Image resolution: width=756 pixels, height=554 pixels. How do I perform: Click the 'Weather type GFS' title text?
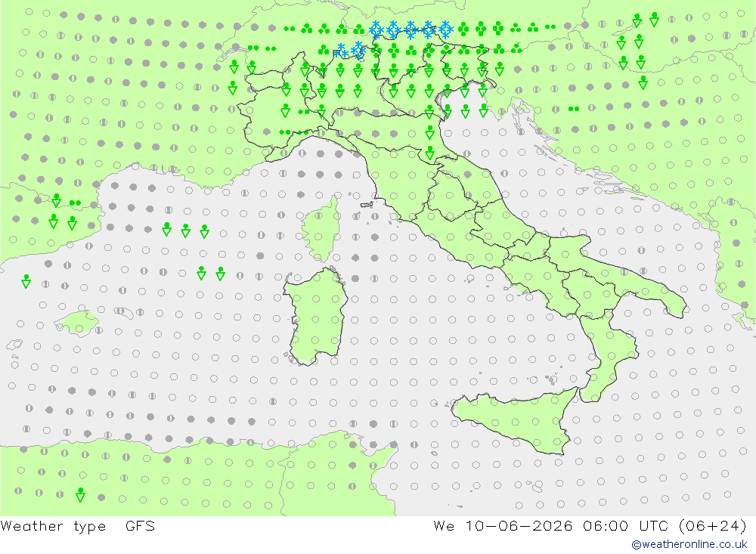[x=78, y=526]
